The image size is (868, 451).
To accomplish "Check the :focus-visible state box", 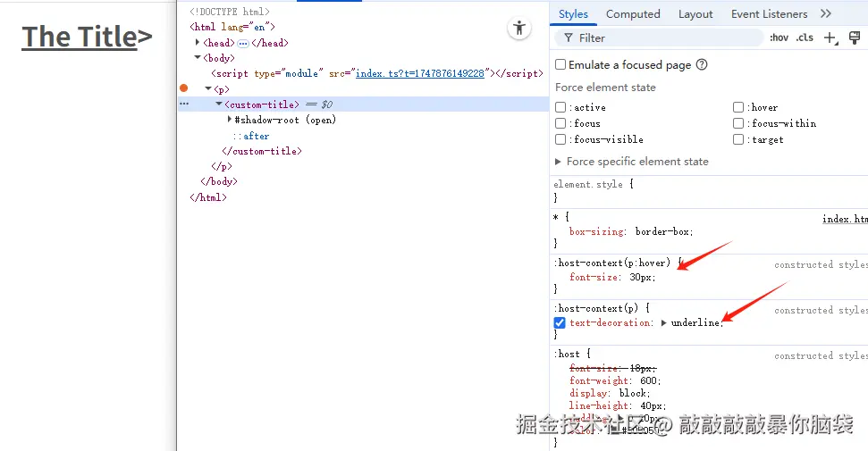I will coord(560,139).
